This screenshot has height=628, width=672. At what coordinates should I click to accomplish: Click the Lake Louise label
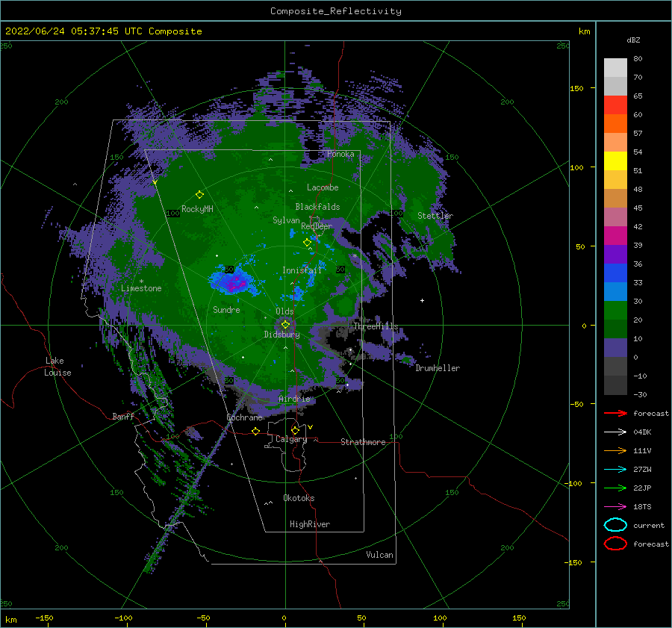(x=57, y=367)
